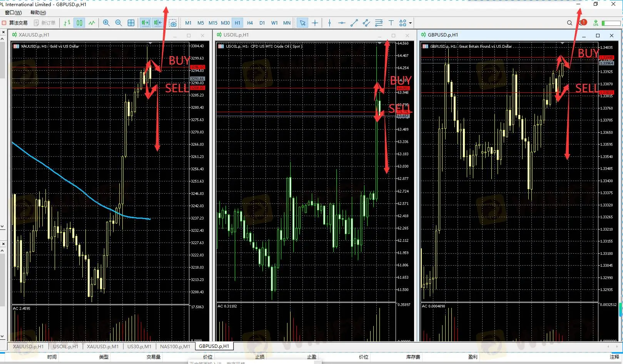Screen dimensions: 623x364
Task: Switch to line chart display icon
Action: click(x=92, y=23)
